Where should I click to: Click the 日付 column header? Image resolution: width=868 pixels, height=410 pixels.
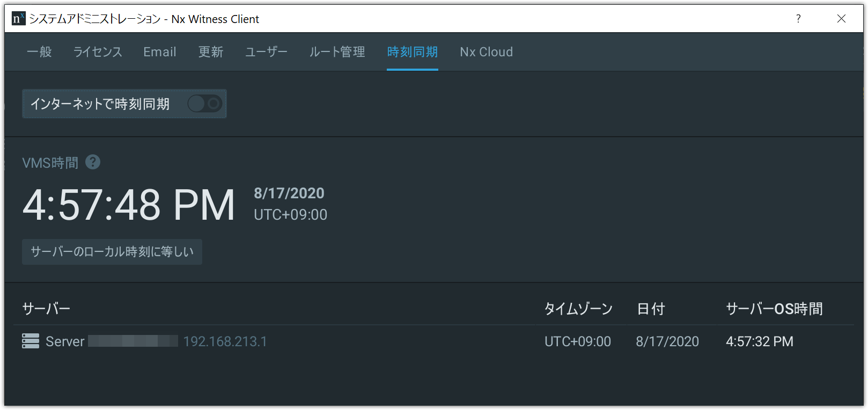click(x=651, y=309)
